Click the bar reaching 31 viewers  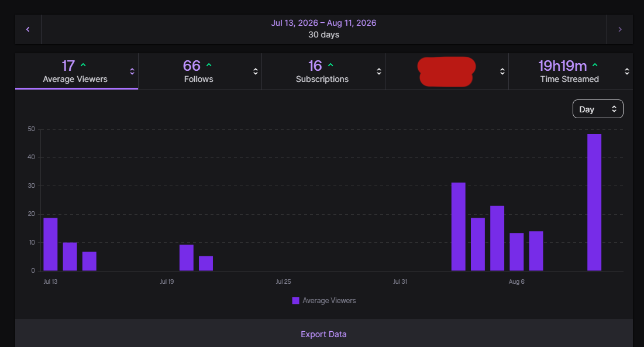(x=459, y=226)
